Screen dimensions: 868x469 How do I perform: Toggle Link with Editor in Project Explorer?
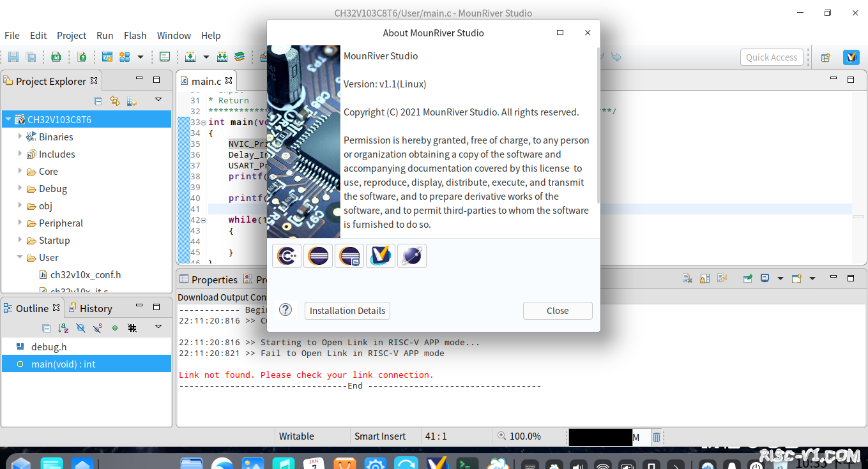click(115, 101)
